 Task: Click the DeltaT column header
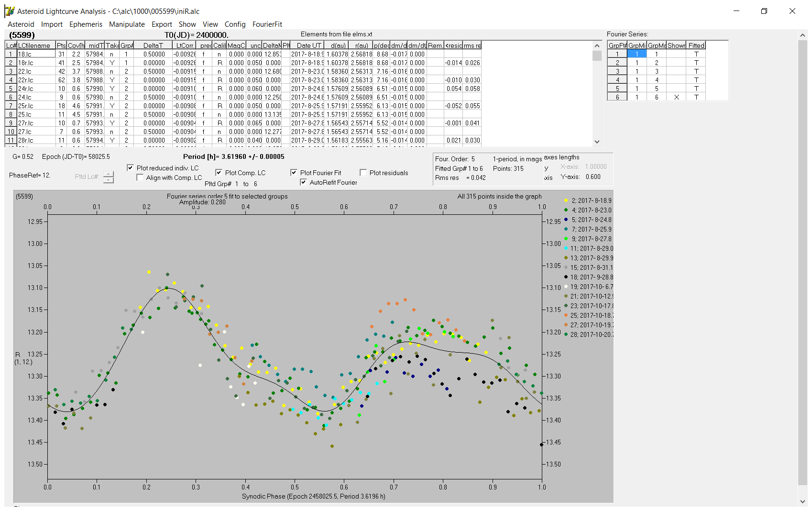(x=153, y=45)
